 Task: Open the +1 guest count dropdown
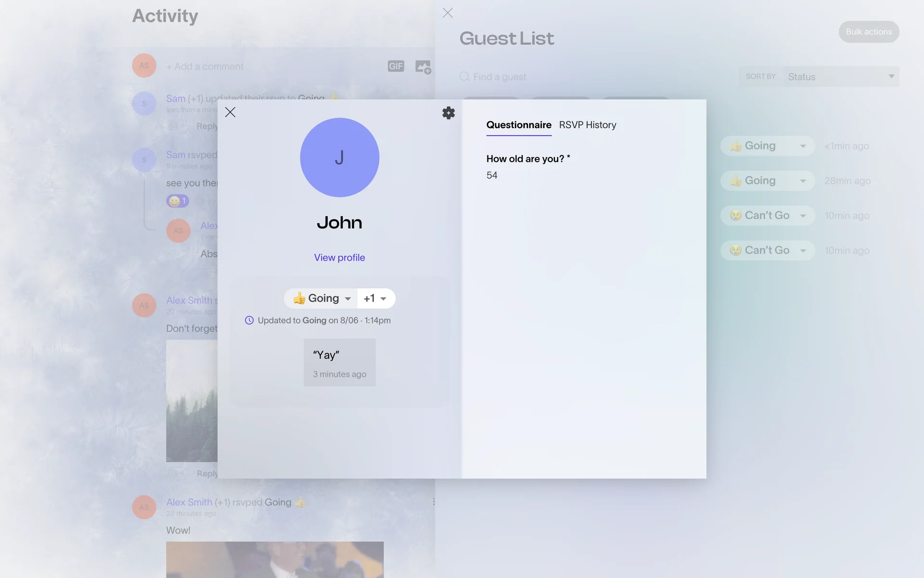[x=376, y=299]
